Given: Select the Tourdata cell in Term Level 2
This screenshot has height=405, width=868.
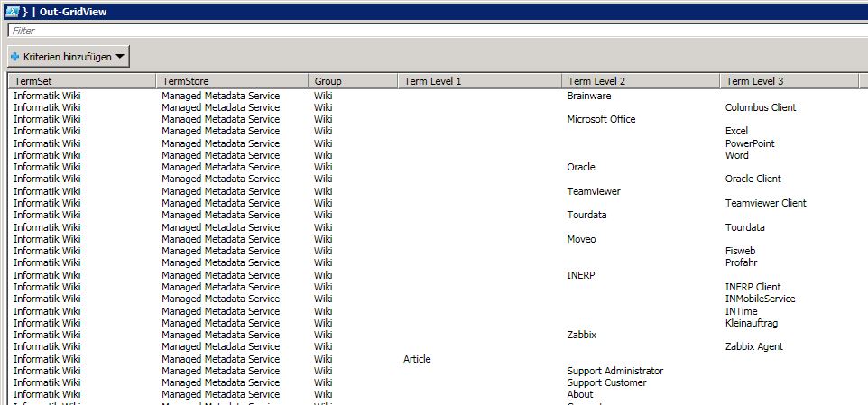Looking at the screenshot, I should [586, 215].
